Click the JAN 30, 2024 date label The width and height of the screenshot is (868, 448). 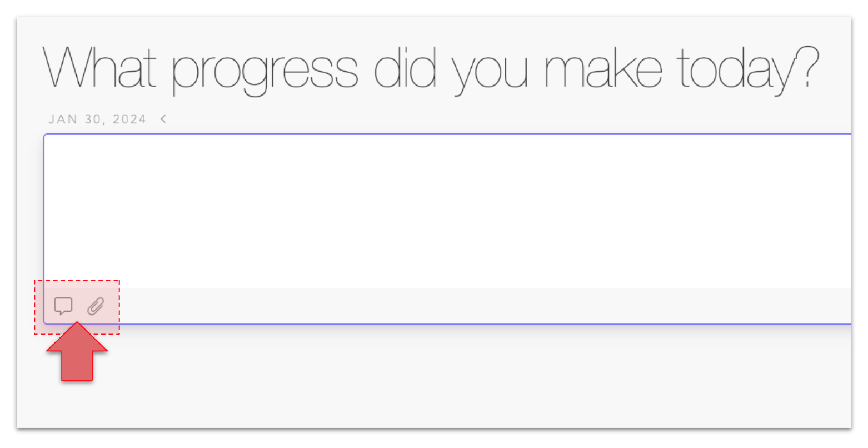pyautogui.click(x=97, y=120)
